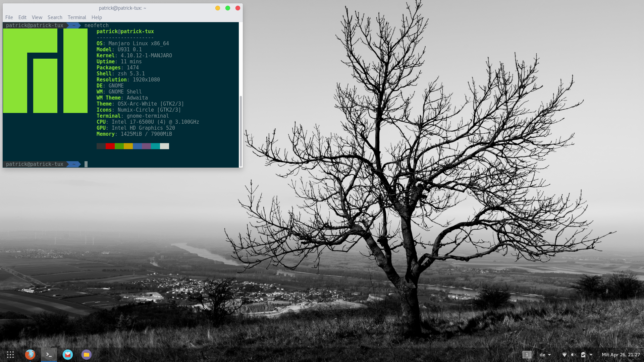Click the terminal icon in dock
This screenshot has width=644, height=362.
pos(49,354)
